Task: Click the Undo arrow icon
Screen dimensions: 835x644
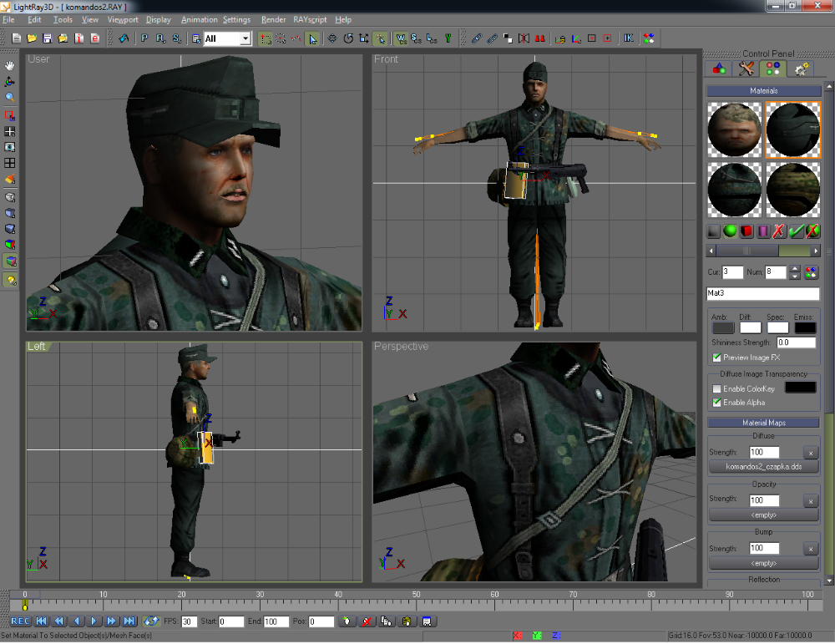Action: click(124, 38)
